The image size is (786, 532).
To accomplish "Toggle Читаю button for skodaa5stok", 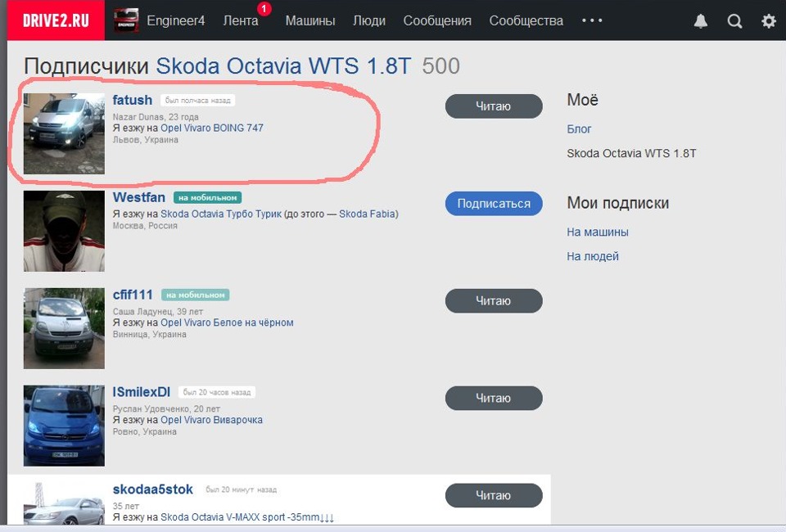I will [493, 495].
